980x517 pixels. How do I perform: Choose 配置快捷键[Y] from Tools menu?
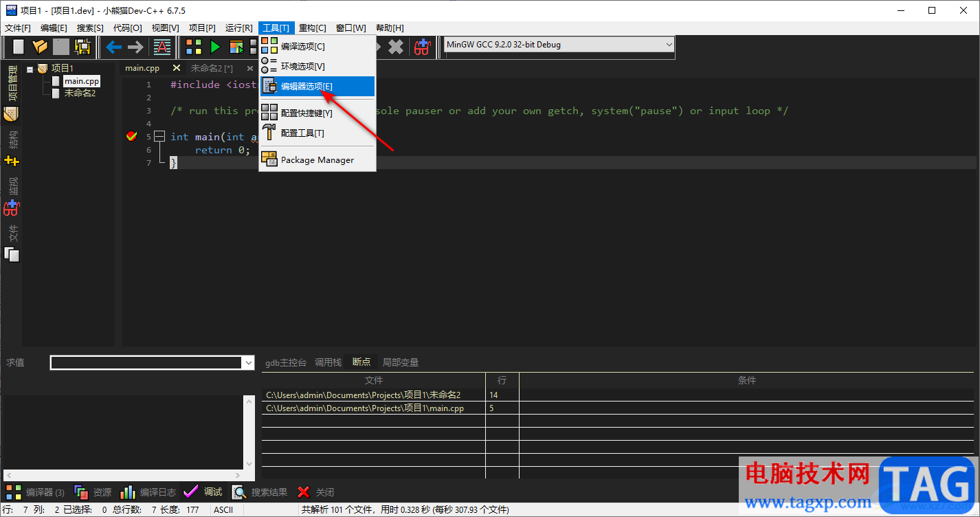(317, 113)
